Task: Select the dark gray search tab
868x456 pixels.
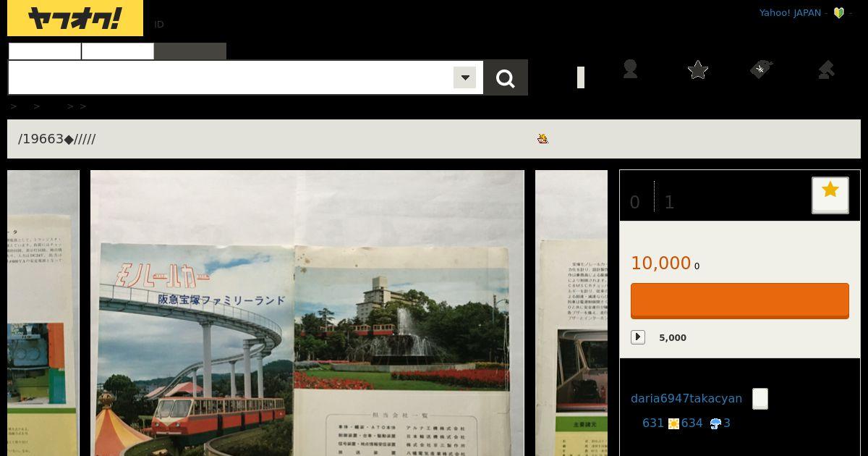Action: pyautogui.click(x=190, y=51)
